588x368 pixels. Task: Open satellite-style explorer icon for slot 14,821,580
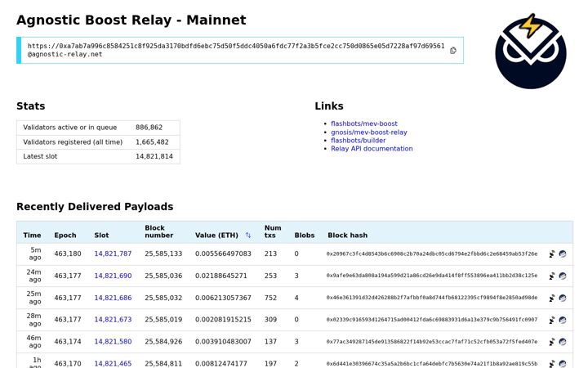[x=551, y=342]
